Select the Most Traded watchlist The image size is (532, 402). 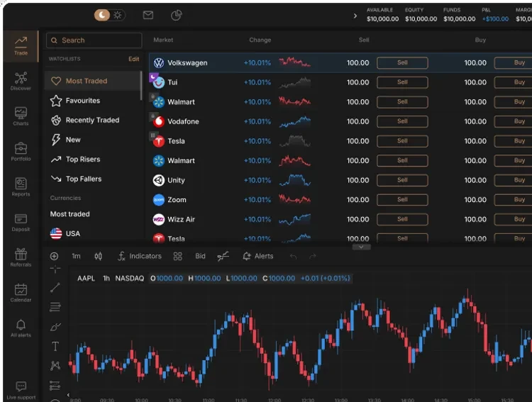(92, 81)
